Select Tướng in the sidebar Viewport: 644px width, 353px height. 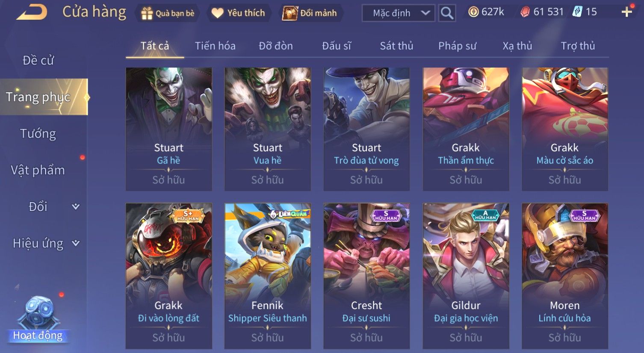38,134
